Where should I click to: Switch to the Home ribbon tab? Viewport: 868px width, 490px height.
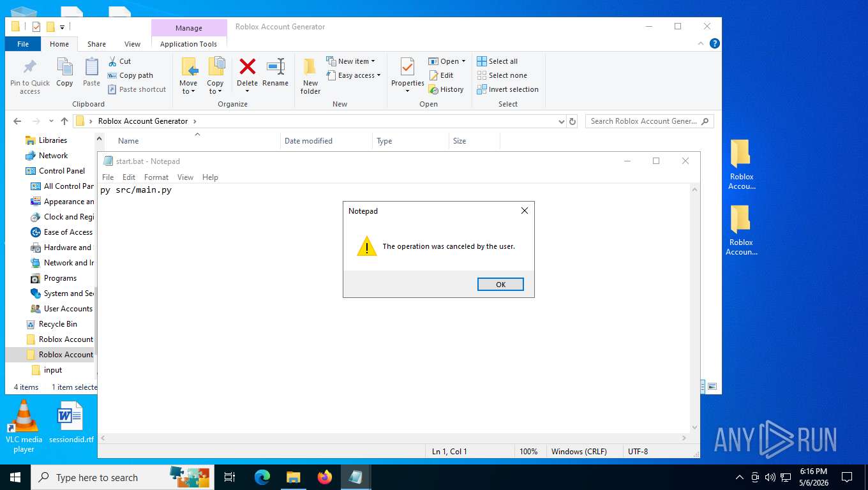tap(59, 44)
